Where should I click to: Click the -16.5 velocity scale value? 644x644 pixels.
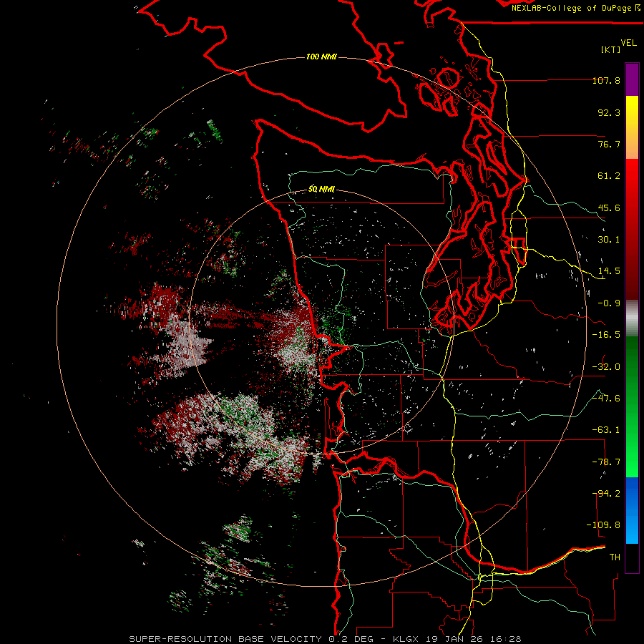606,335
